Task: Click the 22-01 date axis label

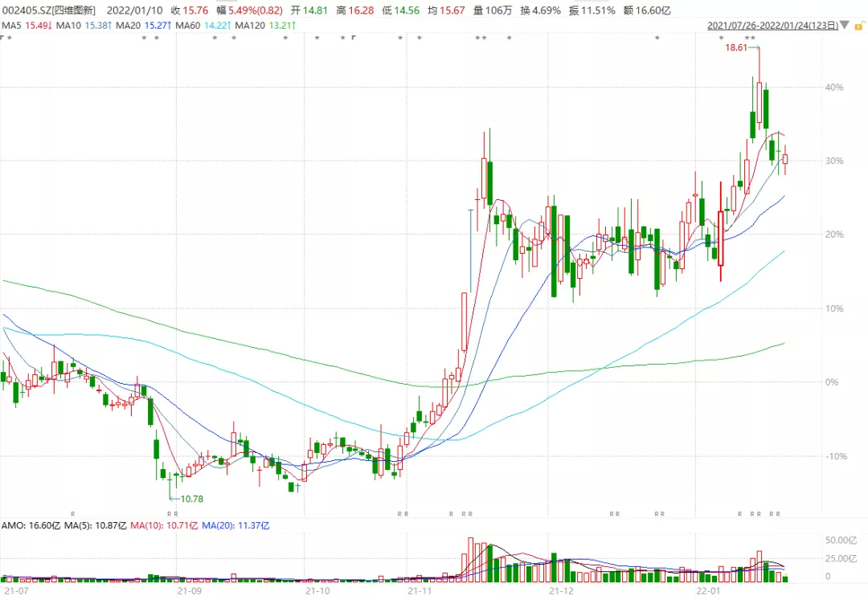Action: [x=709, y=591]
